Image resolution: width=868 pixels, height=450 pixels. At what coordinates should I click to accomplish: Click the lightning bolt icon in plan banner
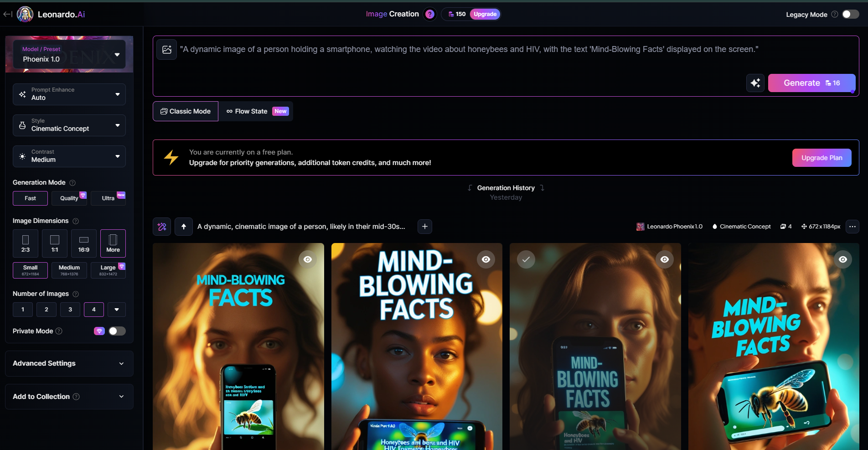pyautogui.click(x=171, y=157)
